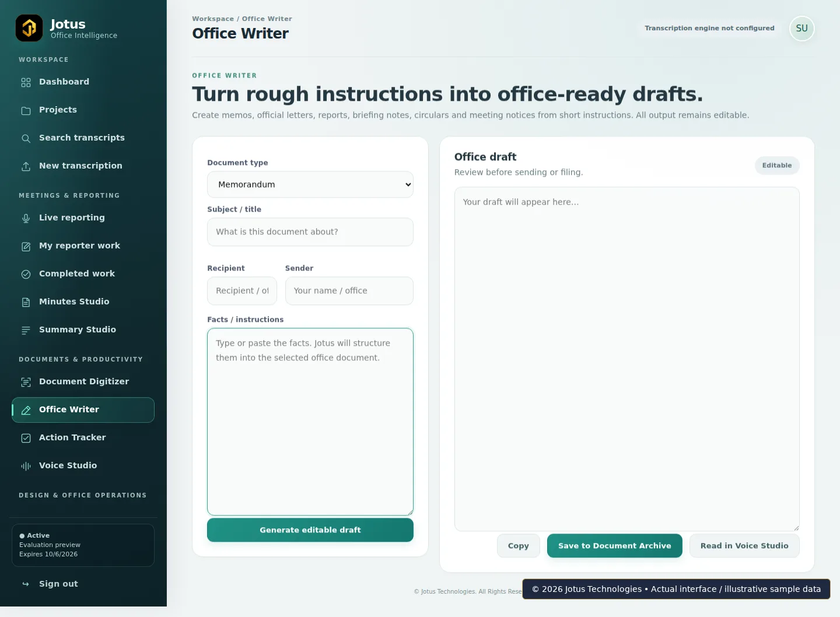Screen dimensions: 840x617
Task: Click the Action Tracker checkbox icon
Action: (26, 438)
